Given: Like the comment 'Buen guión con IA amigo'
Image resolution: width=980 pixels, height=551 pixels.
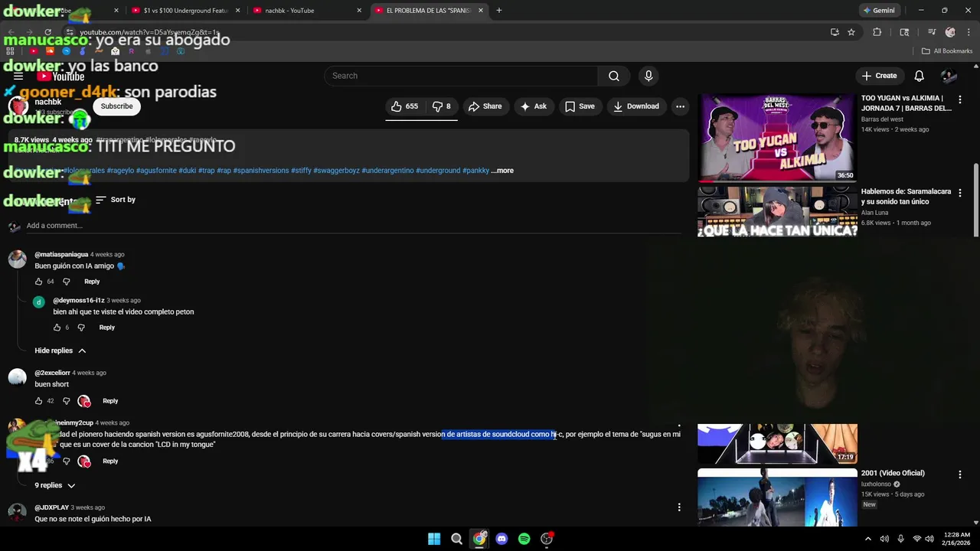Looking at the screenshot, I should point(38,282).
